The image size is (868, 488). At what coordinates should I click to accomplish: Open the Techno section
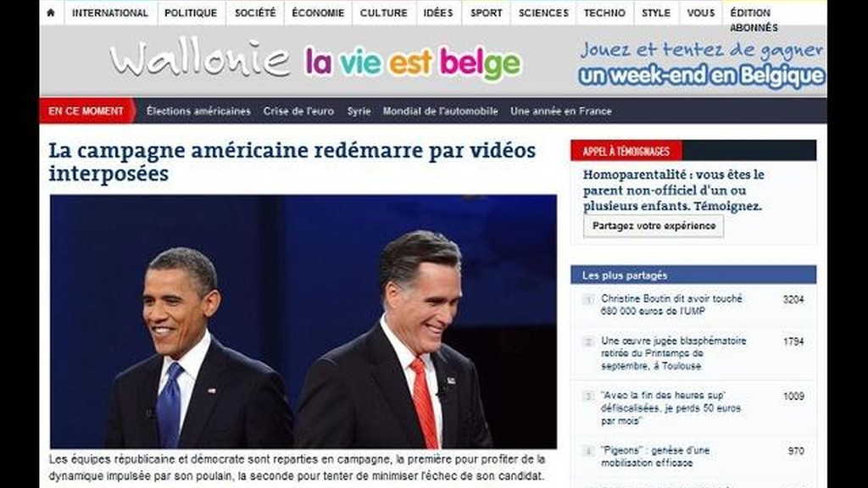click(x=604, y=13)
